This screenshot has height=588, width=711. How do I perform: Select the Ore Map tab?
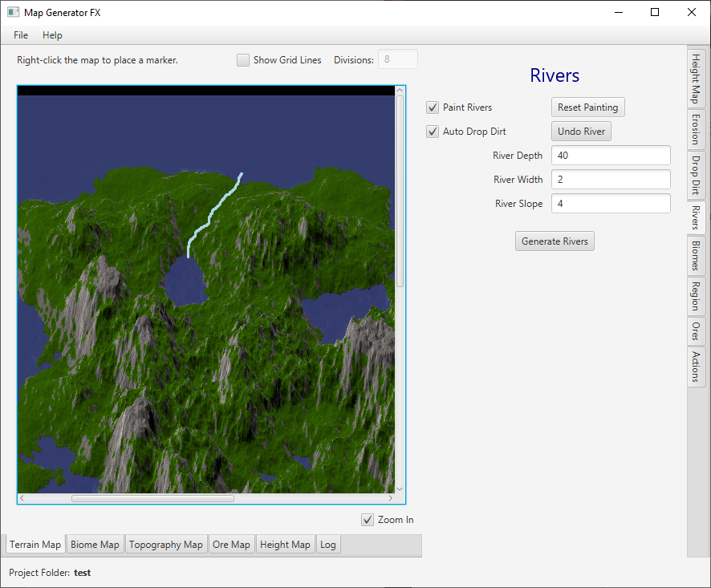click(x=231, y=545)
